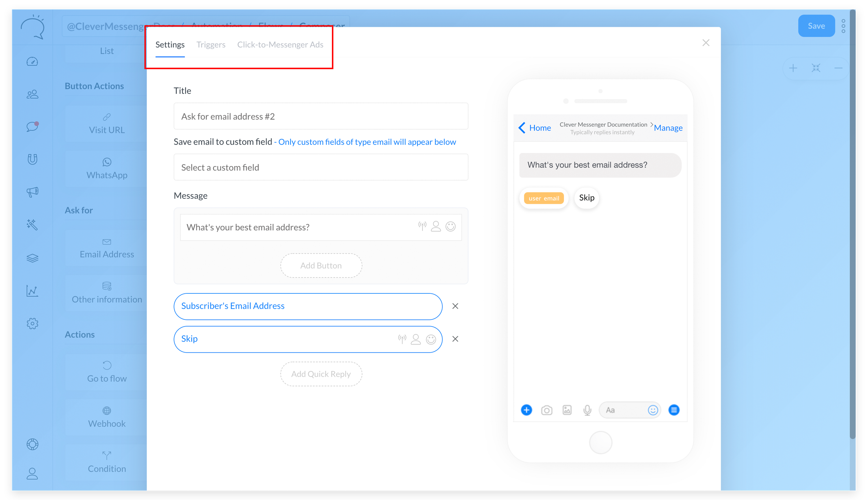Remove the Subscriber's Email Address quick reply

click(x=455, y=306)
